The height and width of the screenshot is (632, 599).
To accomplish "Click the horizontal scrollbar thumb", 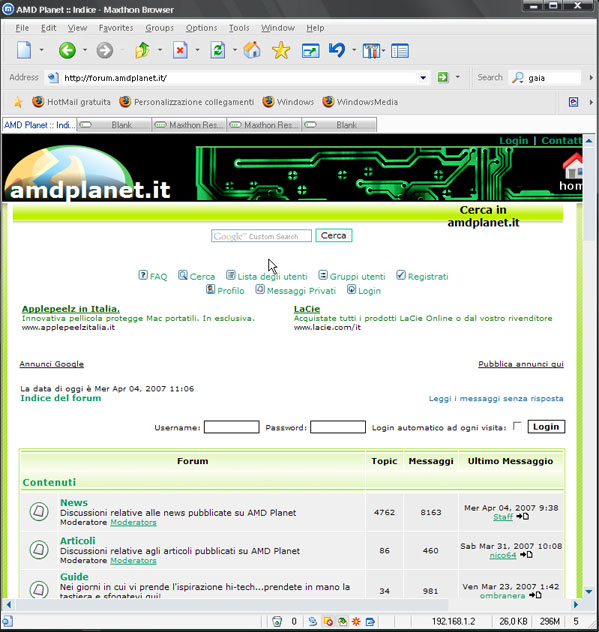I will click(231, 604).
